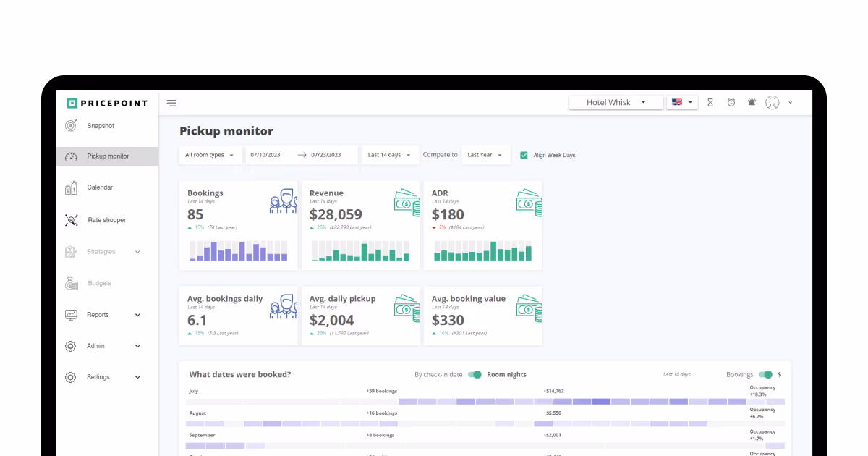Click the Admin gear icon
The width and height of the screenshot is (868, 456).
[70, 346]
